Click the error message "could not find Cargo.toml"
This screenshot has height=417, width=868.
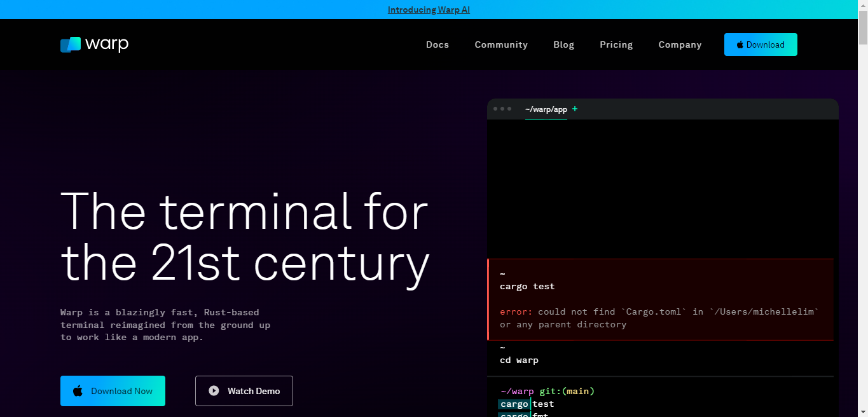click(659, 318)
